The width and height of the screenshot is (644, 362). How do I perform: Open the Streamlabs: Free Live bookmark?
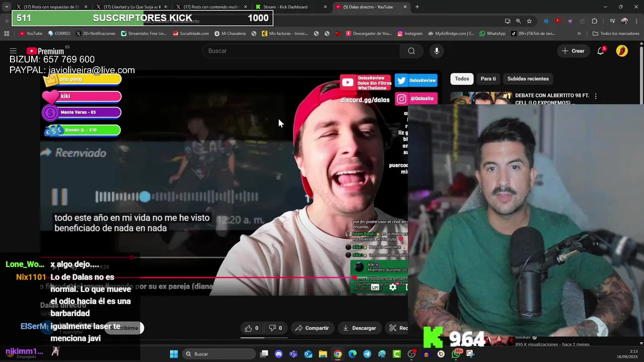tap(143, 34)
